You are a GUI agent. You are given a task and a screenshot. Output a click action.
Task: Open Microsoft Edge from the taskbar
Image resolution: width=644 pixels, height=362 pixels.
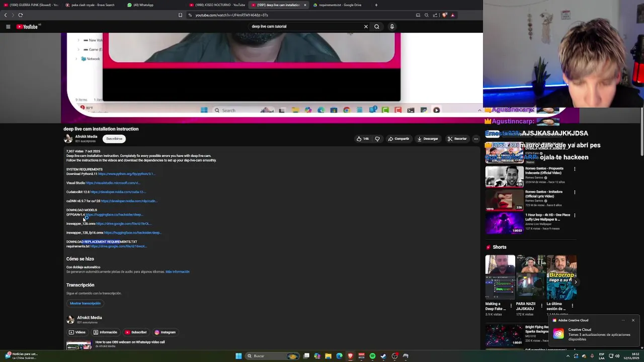[339, 356]
